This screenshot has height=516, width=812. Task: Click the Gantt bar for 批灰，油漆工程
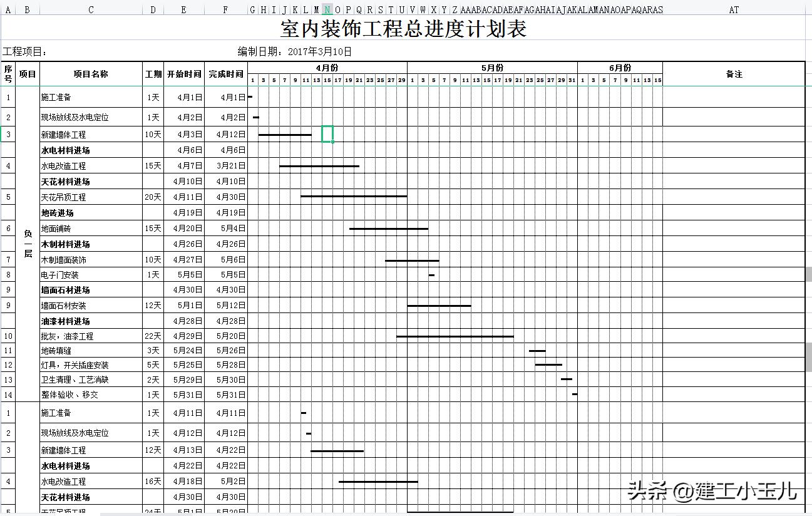coord(455,336)
